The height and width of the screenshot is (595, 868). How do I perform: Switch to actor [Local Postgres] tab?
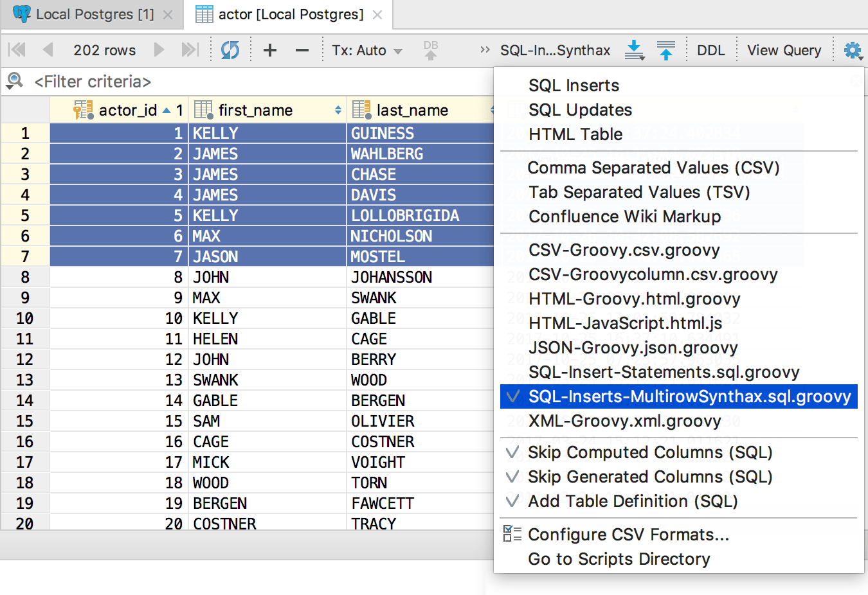point(291,14)
